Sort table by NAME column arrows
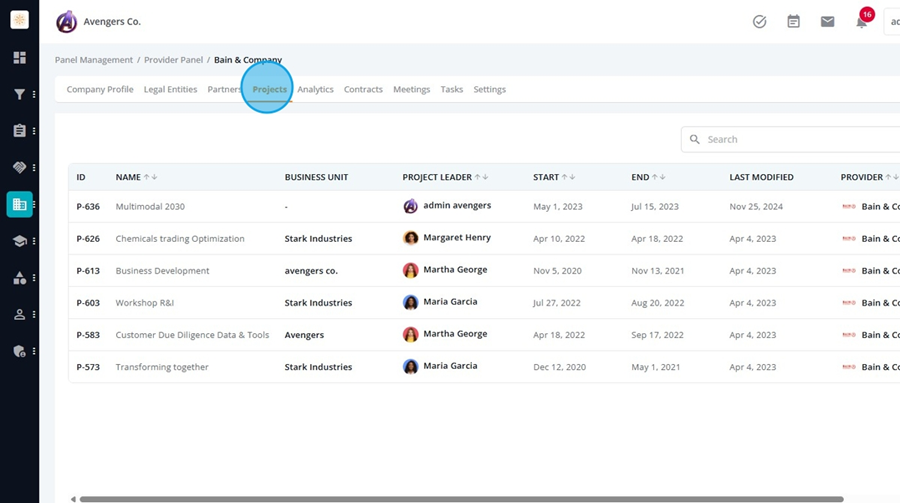 (x=150, y=177)
